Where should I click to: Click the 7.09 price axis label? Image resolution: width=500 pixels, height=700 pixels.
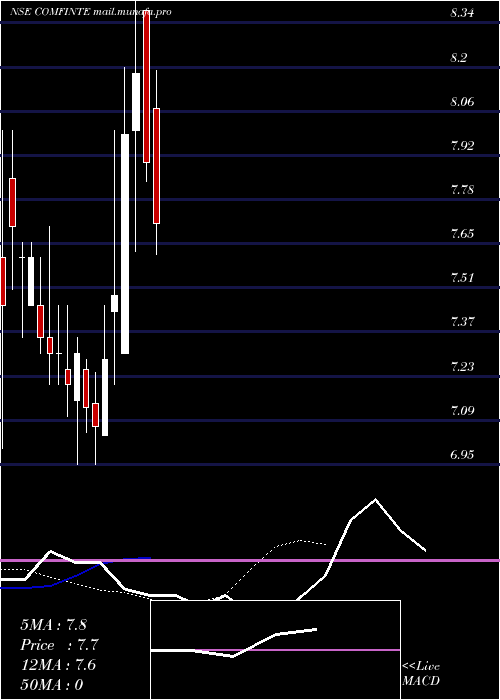(462, 411)
